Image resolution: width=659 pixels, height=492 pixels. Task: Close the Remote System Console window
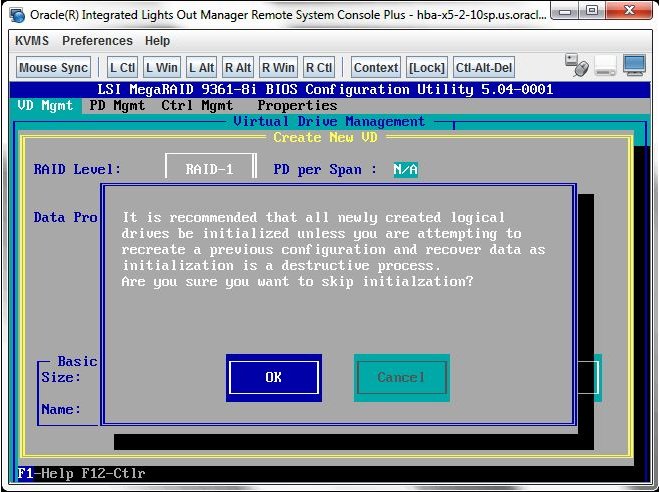coord(629,11)
